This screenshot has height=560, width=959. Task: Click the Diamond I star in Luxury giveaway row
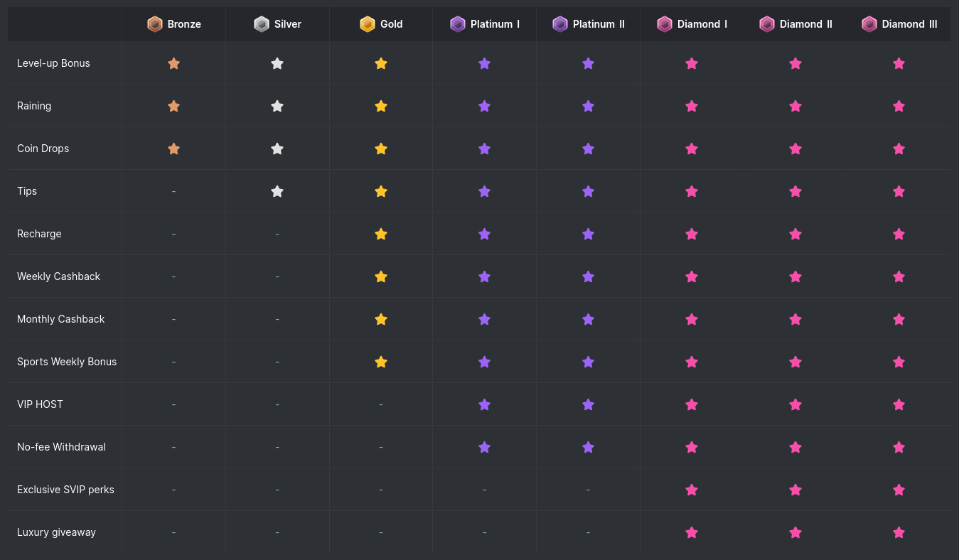(x=692, y=532)
